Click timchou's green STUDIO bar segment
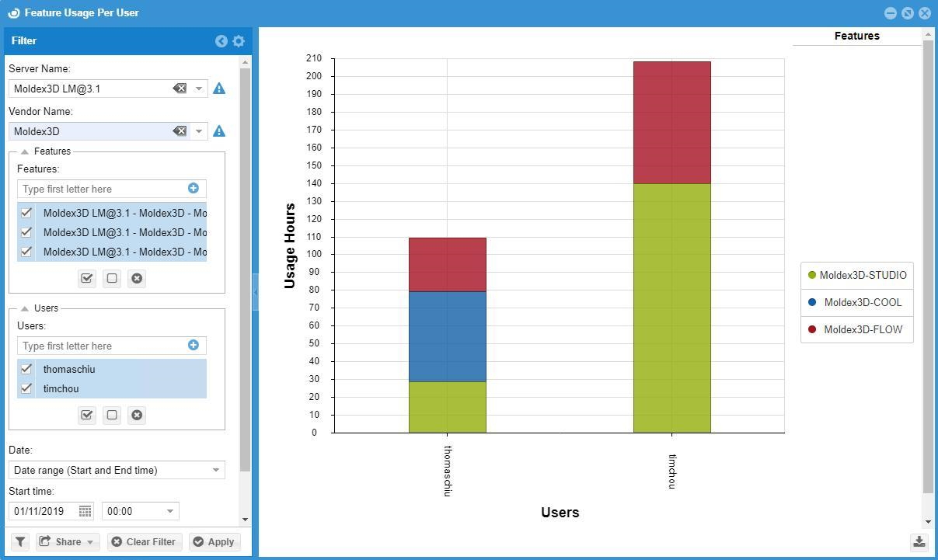This screenshot has height=560, width=938. (x=672, y=308)
